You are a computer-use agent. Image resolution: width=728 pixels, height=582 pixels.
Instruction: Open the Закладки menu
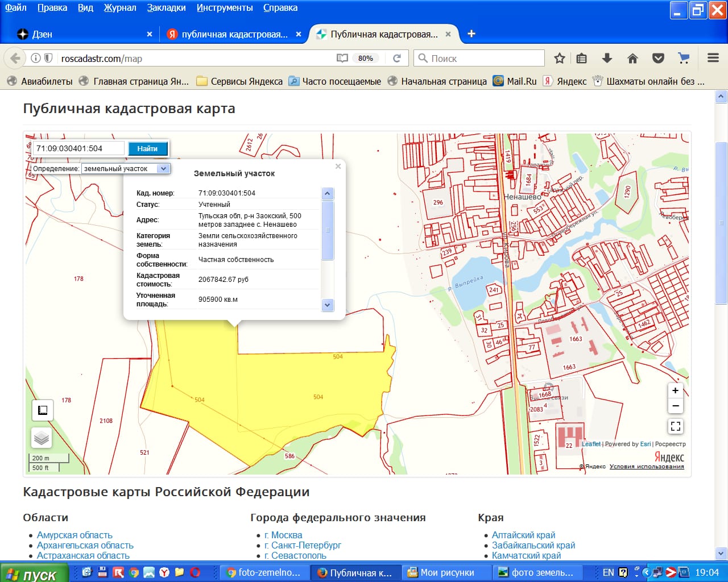166,7
